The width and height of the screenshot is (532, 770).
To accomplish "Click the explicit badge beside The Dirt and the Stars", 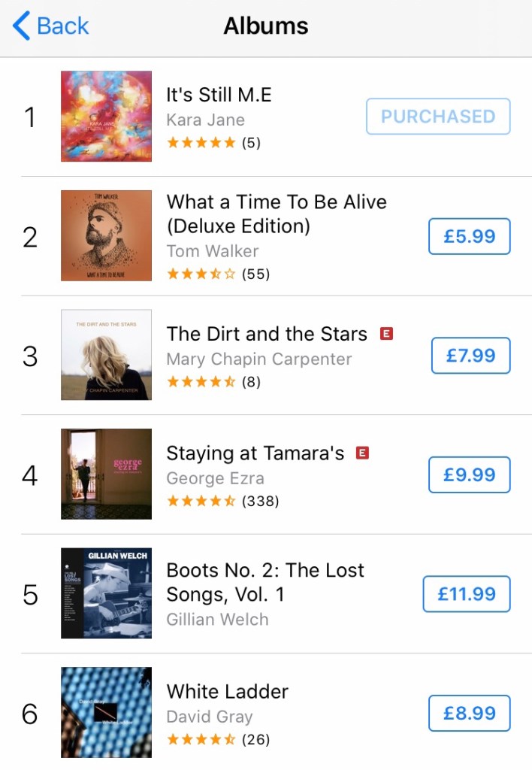I will point(386,333).
